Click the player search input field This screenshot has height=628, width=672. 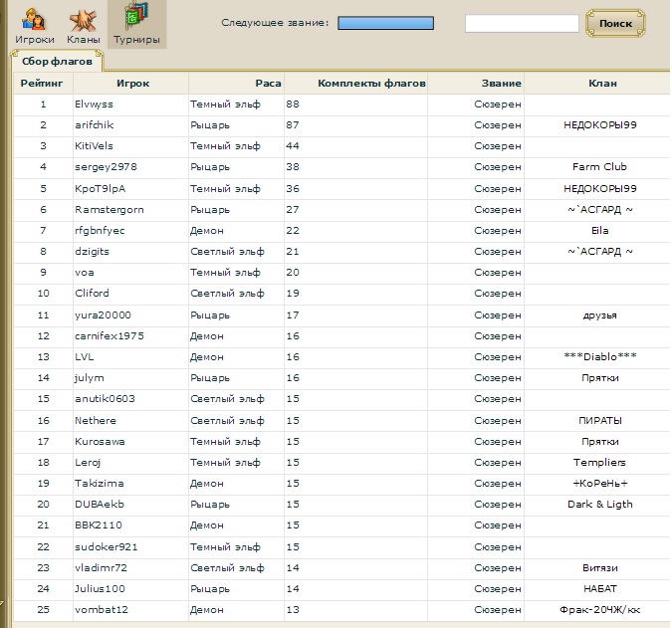521,23
